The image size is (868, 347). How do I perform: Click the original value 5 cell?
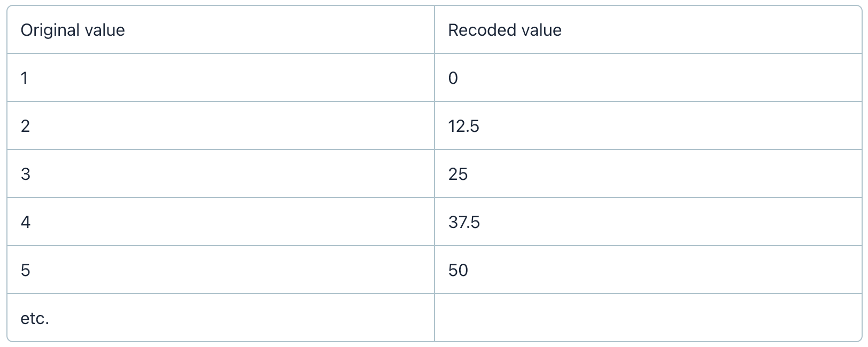[x=221, y=270]
